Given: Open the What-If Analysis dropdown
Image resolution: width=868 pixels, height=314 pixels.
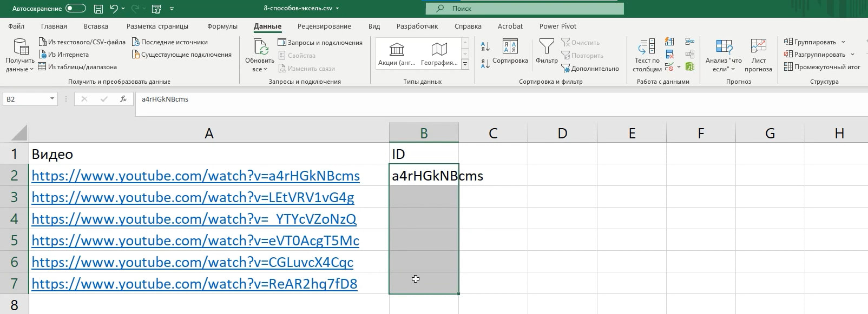Looking at the screenshot, I should coord(724,56).
